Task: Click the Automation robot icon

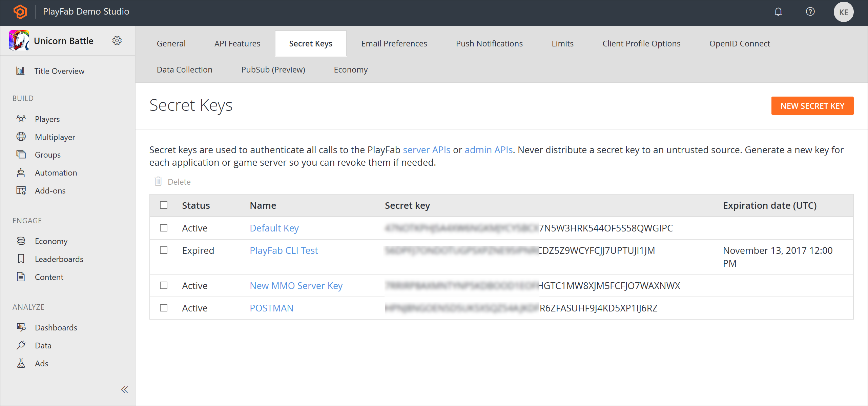Action: tap(21, 172)
